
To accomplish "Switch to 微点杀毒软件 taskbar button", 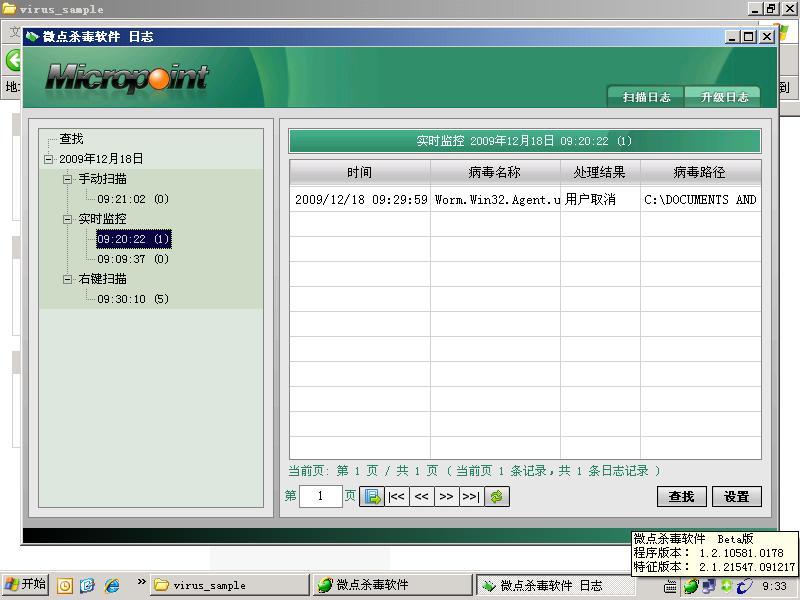I will tap(392, 585).
